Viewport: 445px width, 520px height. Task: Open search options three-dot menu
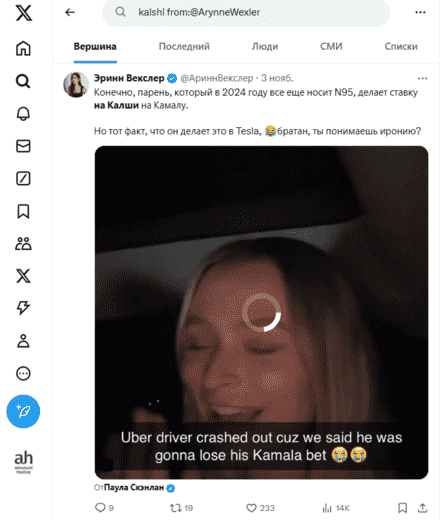tap(420, 12)
